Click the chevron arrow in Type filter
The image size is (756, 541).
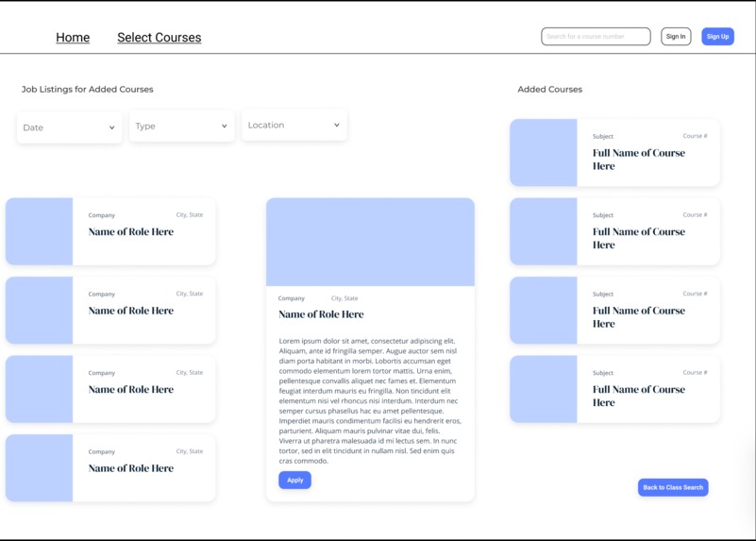click(225, 127)
